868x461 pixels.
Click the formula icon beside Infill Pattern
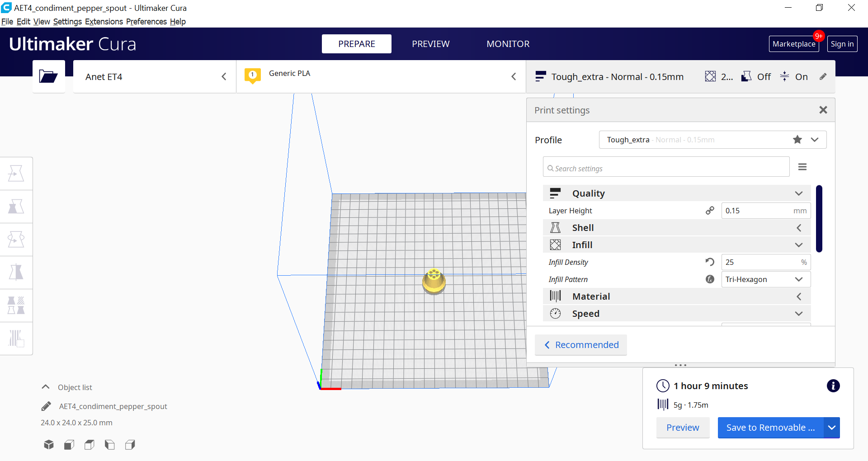710,279
